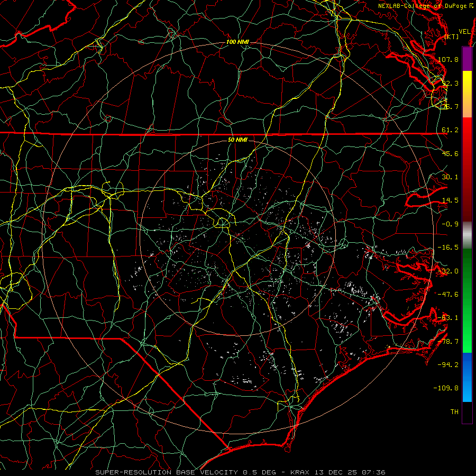The width and height of the screenshot is (476, 476).
Task: Click the -0.9 velocity scale value
Action: pyautogui.click(x=450, y=224)
